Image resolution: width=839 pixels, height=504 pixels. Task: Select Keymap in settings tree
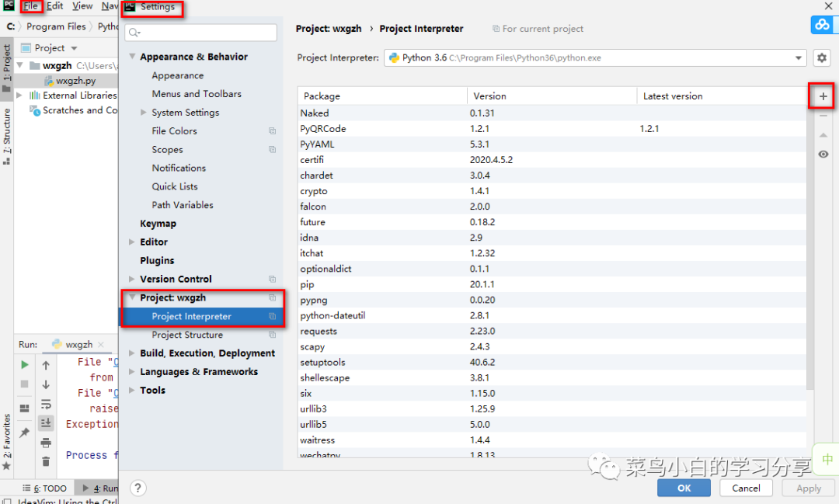tap(158, 224)
